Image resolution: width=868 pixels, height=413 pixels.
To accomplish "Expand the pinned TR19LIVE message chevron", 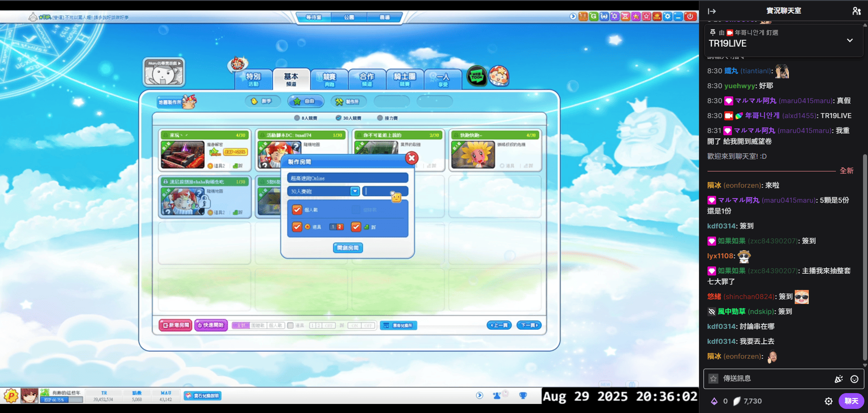I will 849,40.
